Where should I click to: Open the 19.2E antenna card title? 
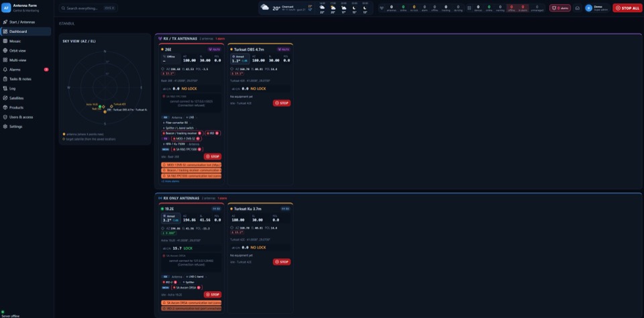[x=169, y=209]
